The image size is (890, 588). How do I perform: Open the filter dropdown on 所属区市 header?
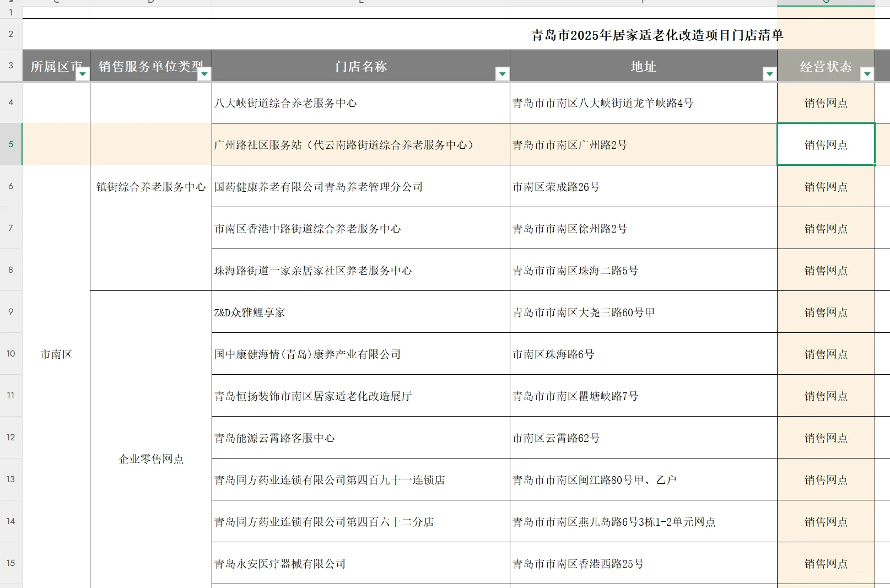pos(82,73)
